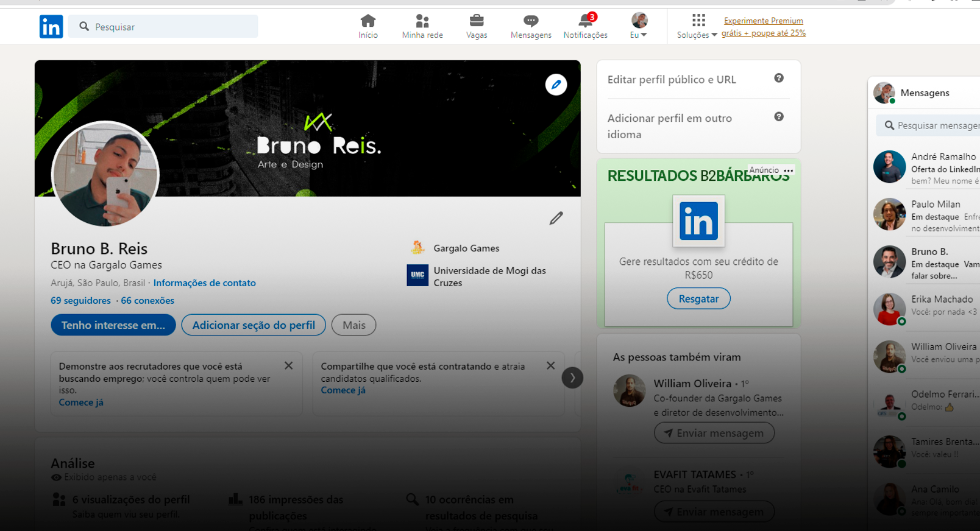
Task: Click Editar perfil público e URL
Action: 672,80
